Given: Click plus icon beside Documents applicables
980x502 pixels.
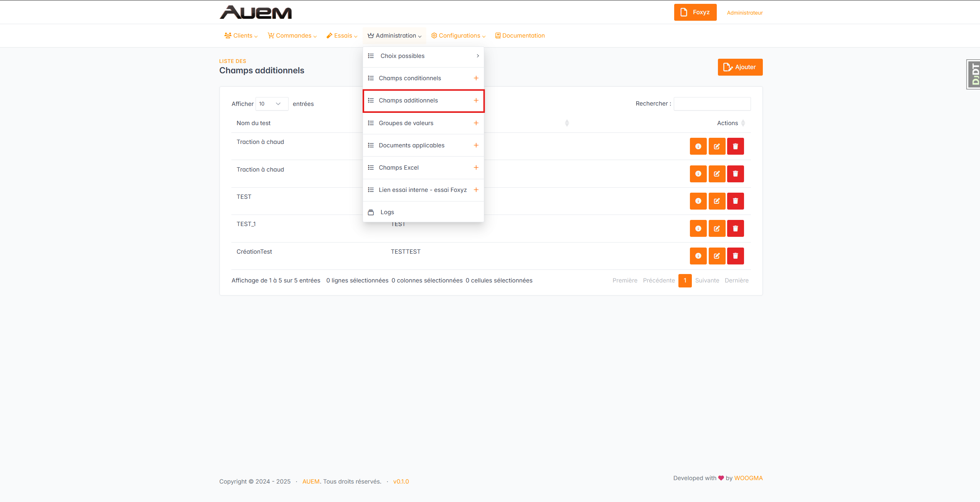Looking at the screenshot, I should pos(476,145).
